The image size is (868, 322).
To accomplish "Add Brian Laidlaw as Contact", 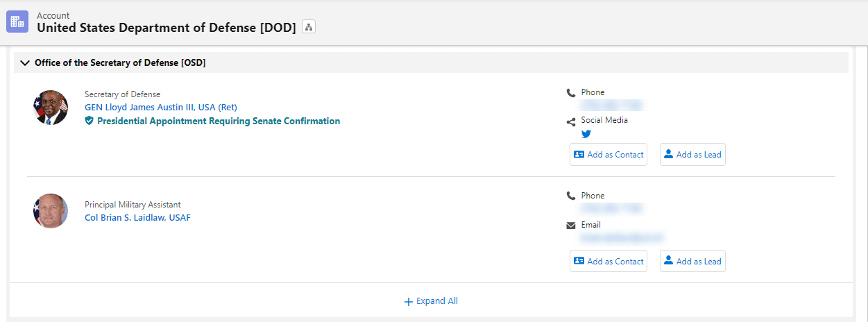I will (x=609, y=261).
